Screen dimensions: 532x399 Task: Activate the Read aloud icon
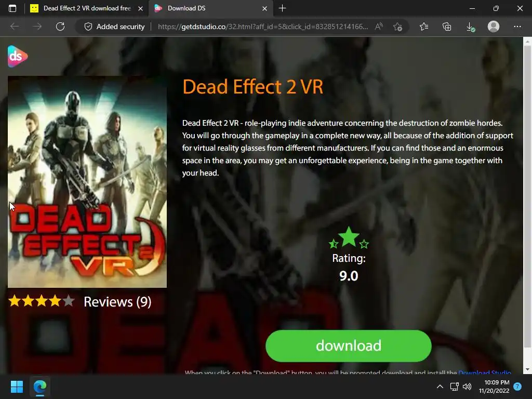click(379, 26)
